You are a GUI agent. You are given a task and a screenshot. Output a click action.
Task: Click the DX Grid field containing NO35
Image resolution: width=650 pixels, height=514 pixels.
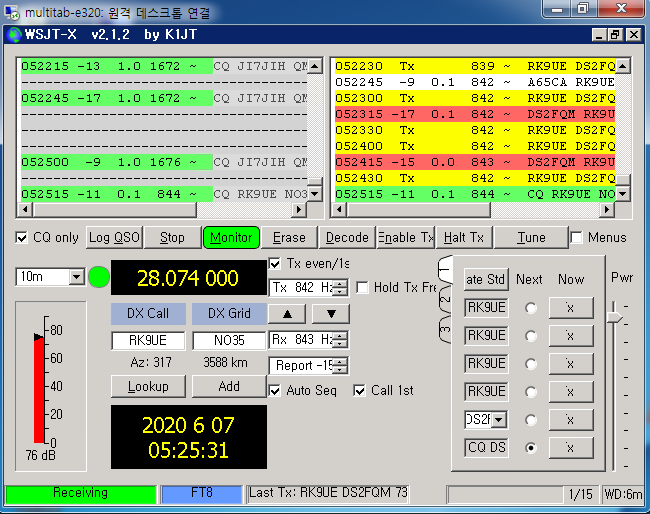[229, 340]
